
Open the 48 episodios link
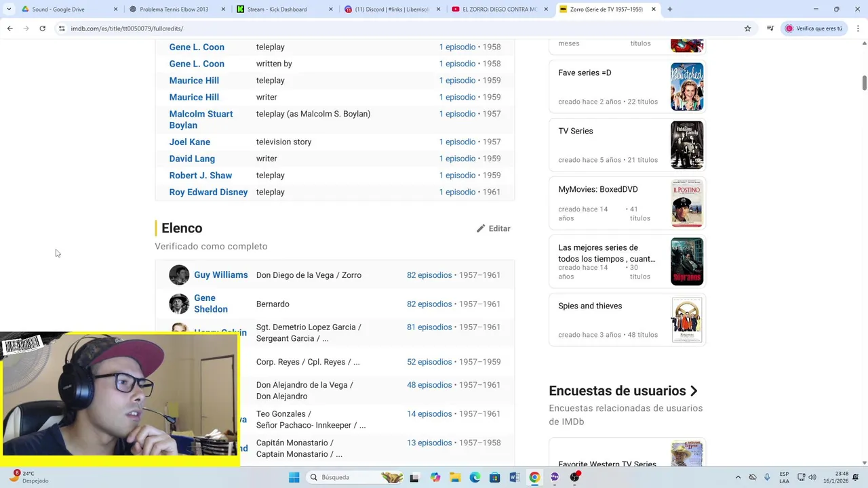click(x=429, y=385)
